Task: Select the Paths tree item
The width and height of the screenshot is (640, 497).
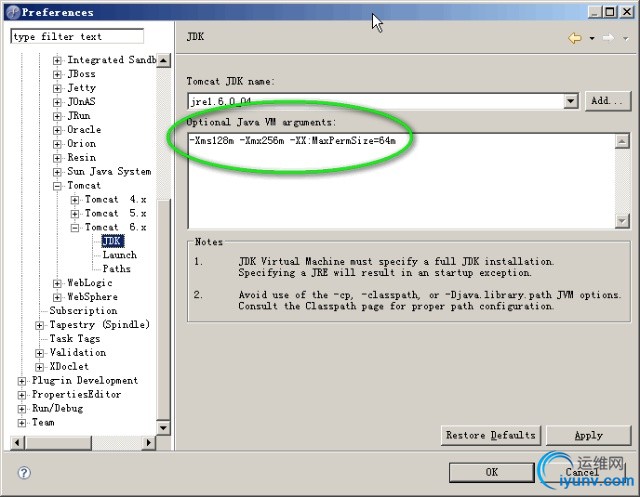Action: (x=116, y=269)
